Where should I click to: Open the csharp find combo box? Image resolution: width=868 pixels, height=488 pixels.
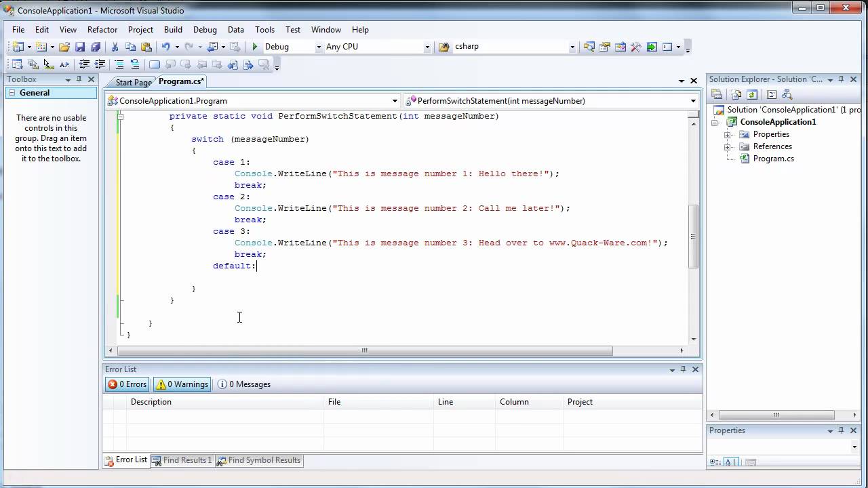pyautogui.click(x=572, y=47)
